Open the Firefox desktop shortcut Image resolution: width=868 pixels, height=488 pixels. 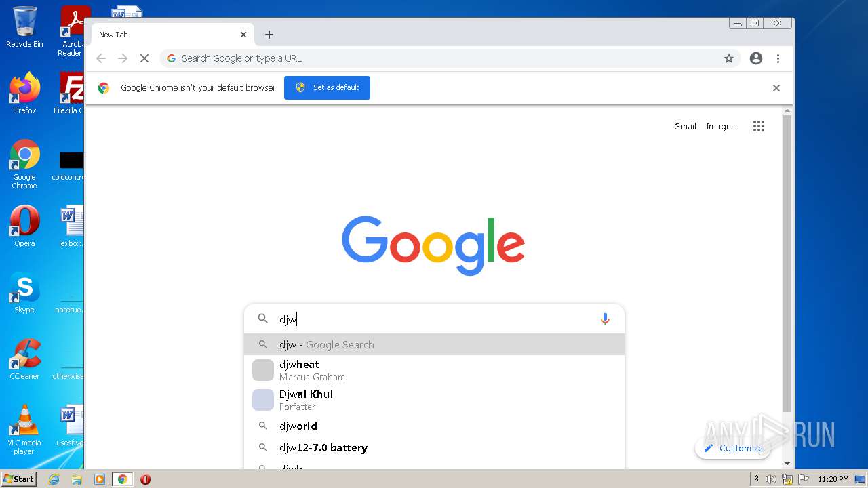coord(24,94)
